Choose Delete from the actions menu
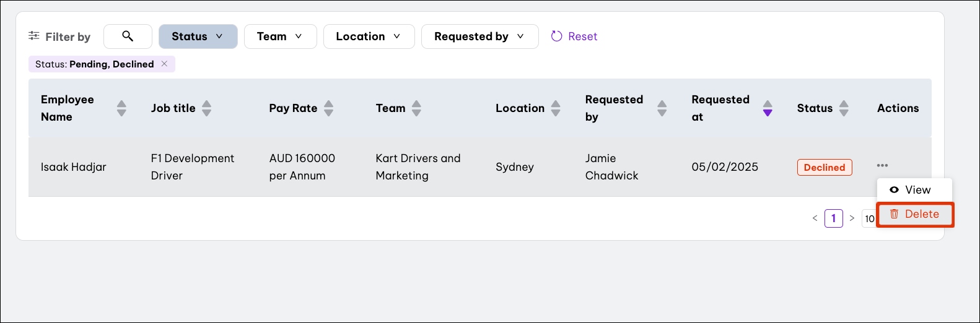The image size is (980, 323). [x=915, y=214]
